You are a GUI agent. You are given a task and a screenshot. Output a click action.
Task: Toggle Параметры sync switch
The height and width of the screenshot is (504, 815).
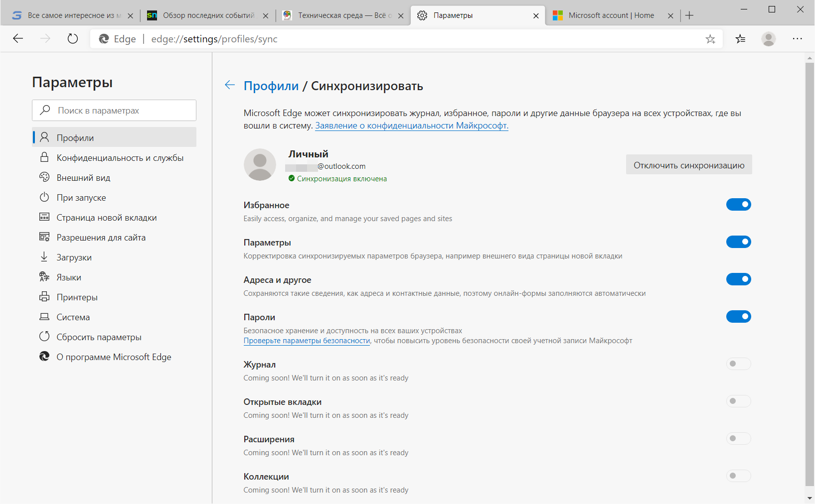pos(738,242)
